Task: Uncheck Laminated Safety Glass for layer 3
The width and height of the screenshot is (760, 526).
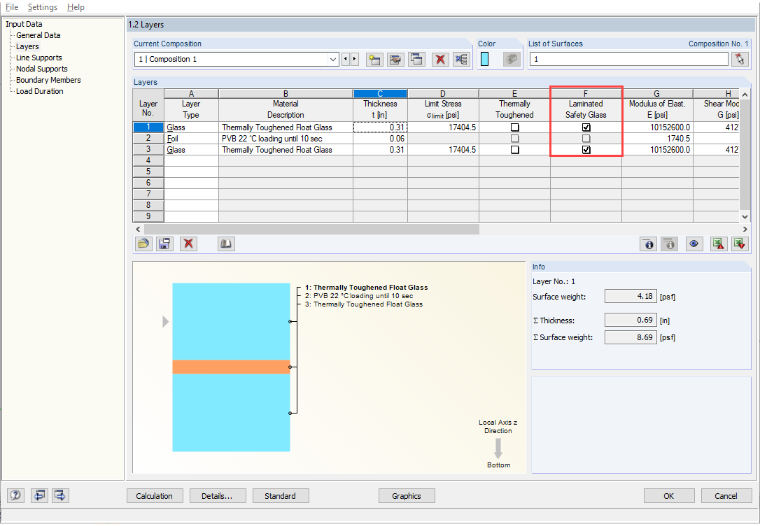Action: 586,150
